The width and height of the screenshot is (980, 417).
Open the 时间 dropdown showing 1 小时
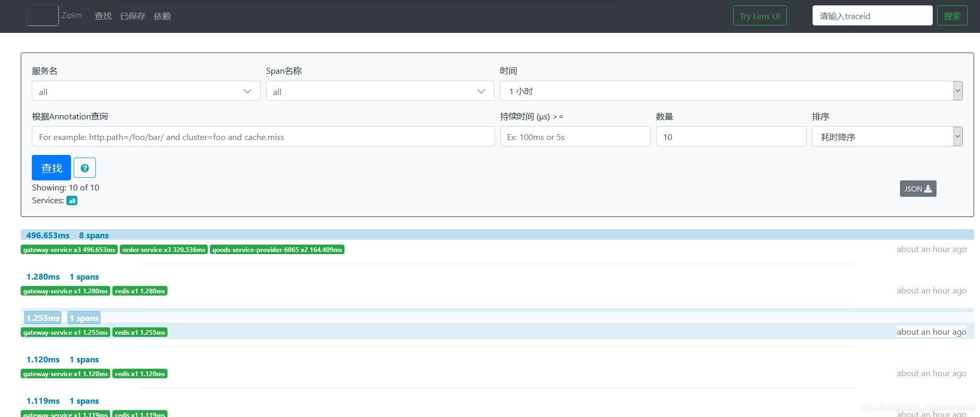click(x=731, y=91)
